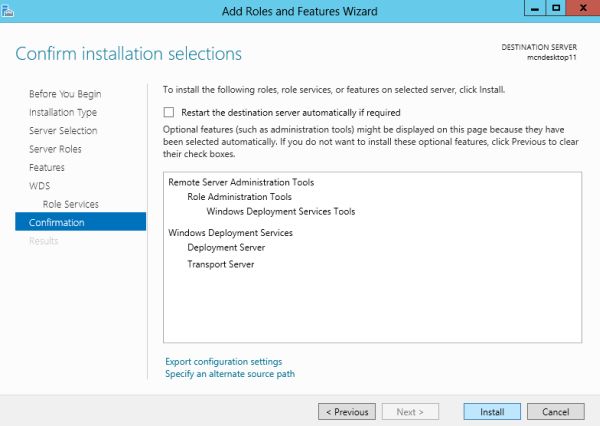This screenshot has width=600, height=426.
Task: Navigate to the Server Roles step
Action: pos(55,149)
